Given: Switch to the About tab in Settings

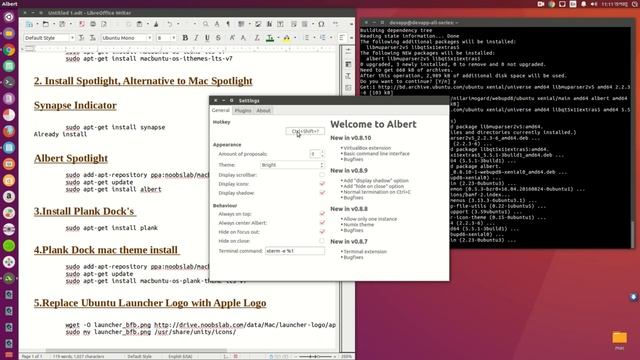Looking at the screenshot, I should (x=263, y=111).
